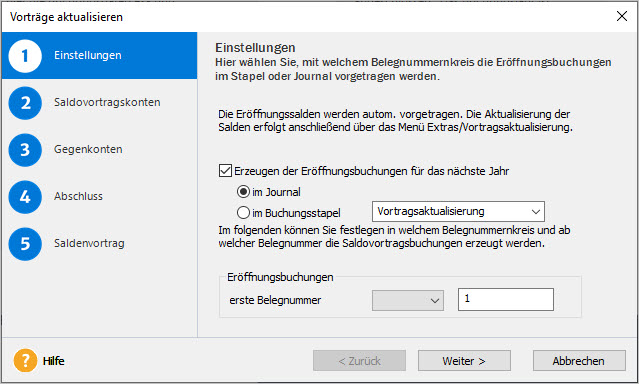Image resolution: width=639 pixels, height=384 pixels.
Task: Choose the im Buchungsstapel radio option
Action: tap(243, 212)
